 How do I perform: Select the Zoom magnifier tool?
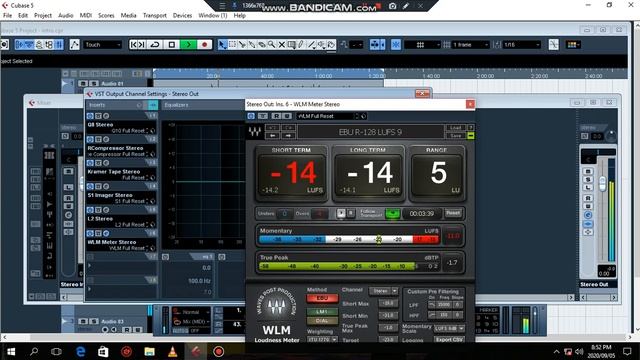click(271, 44)
